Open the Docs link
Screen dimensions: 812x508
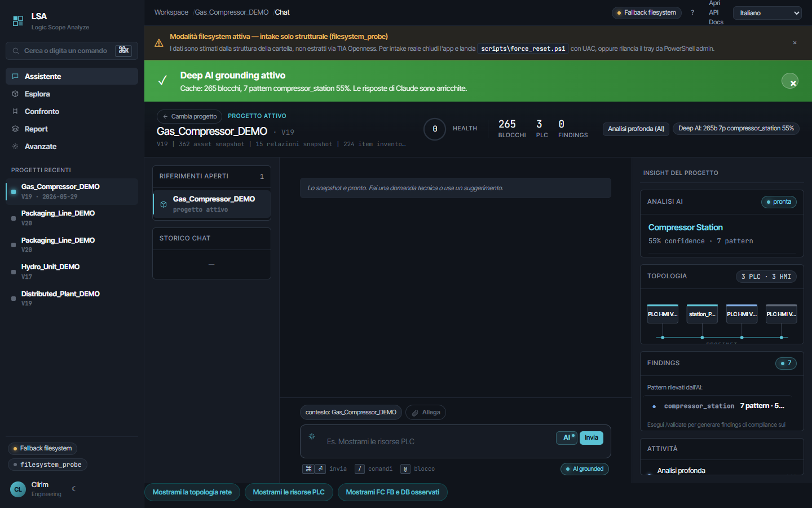click(x=716, y=22)
